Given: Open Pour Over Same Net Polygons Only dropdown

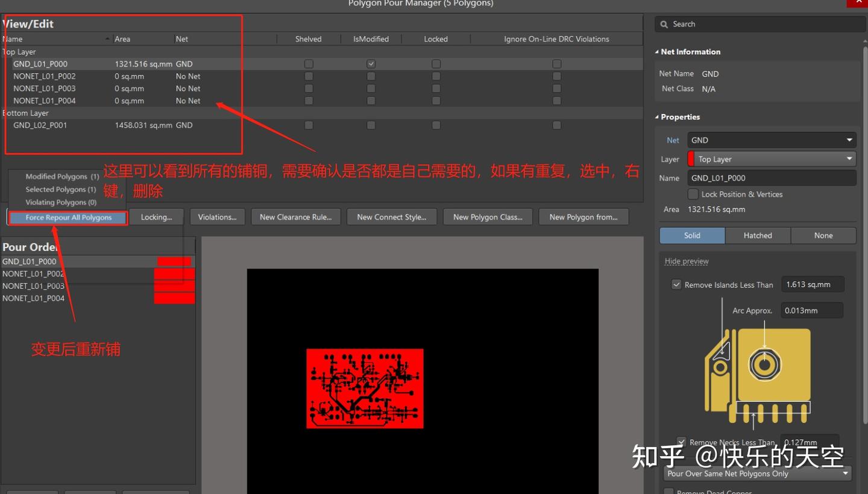Looking at the screenshot, I should [846, 473].
